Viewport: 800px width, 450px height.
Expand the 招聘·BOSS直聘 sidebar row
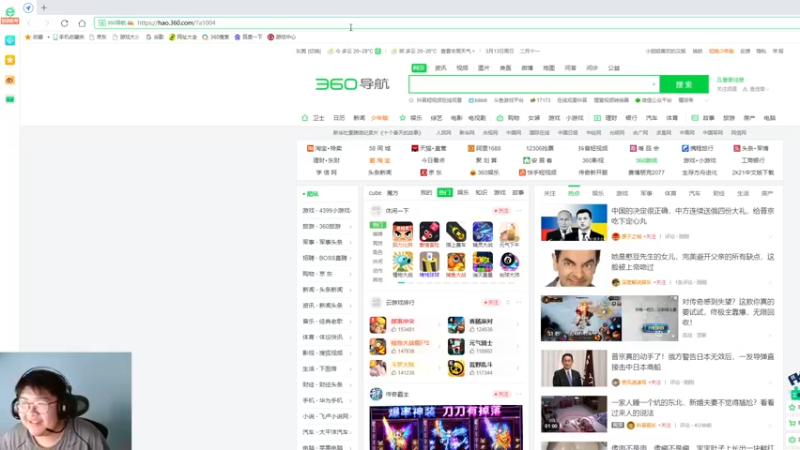coord(351,258)
